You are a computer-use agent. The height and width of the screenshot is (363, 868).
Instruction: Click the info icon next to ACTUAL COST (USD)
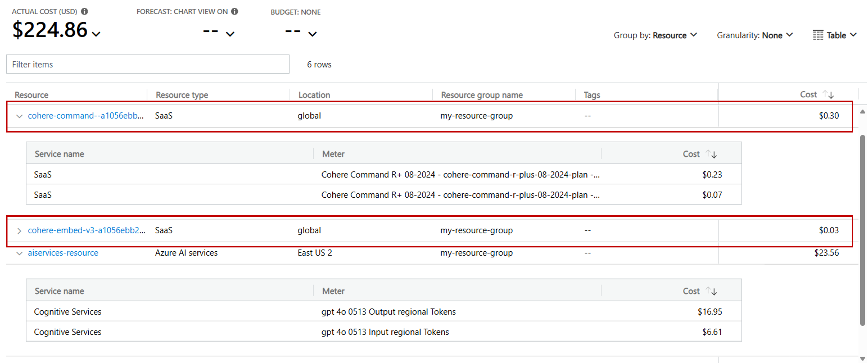[x=85, y=11]
